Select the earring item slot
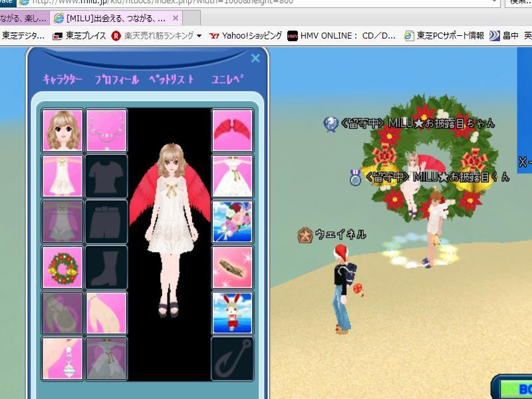 [x=63, y=358]
